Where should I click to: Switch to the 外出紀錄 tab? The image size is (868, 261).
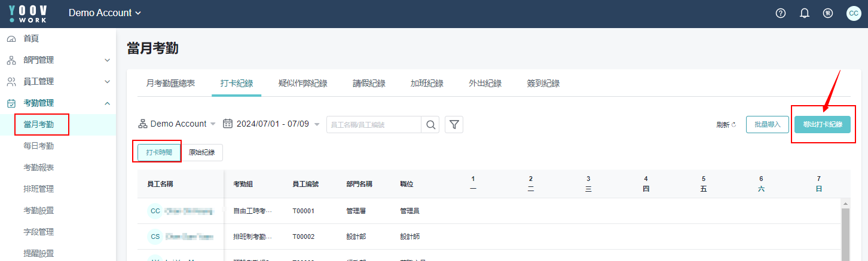click(x=485, y=83)
